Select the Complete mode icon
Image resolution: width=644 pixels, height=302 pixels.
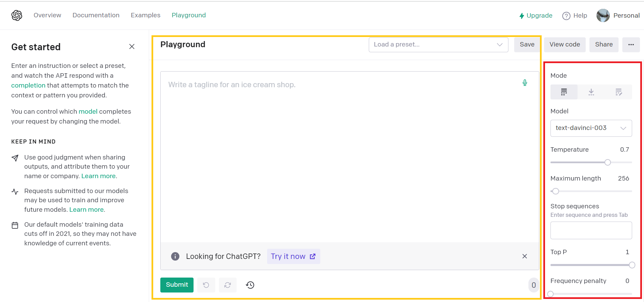pos(564,92)
